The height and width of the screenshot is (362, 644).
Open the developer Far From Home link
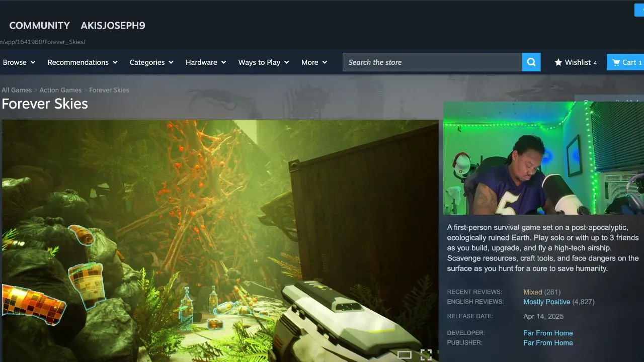[548, 333]
